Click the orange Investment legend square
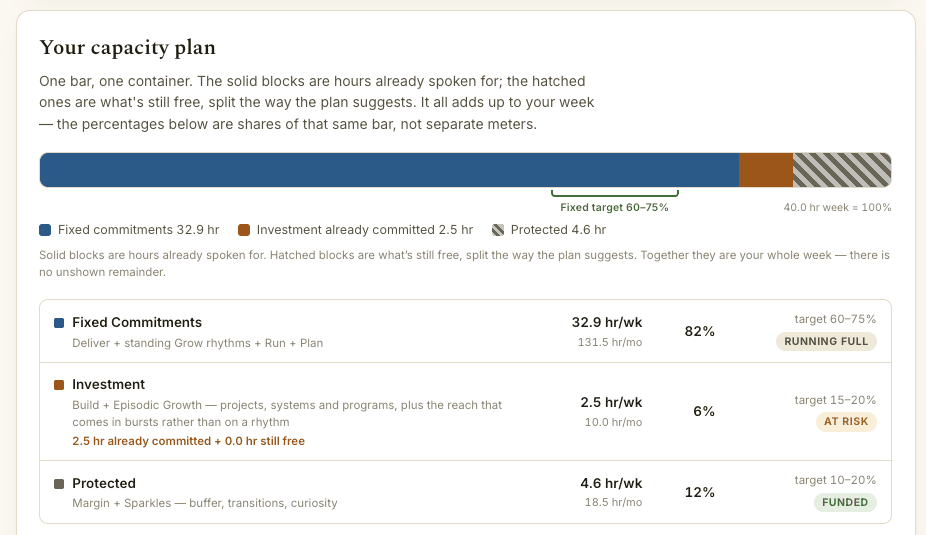Image resolution: width=926 pixels, height=535 pixels. [244, 230]
